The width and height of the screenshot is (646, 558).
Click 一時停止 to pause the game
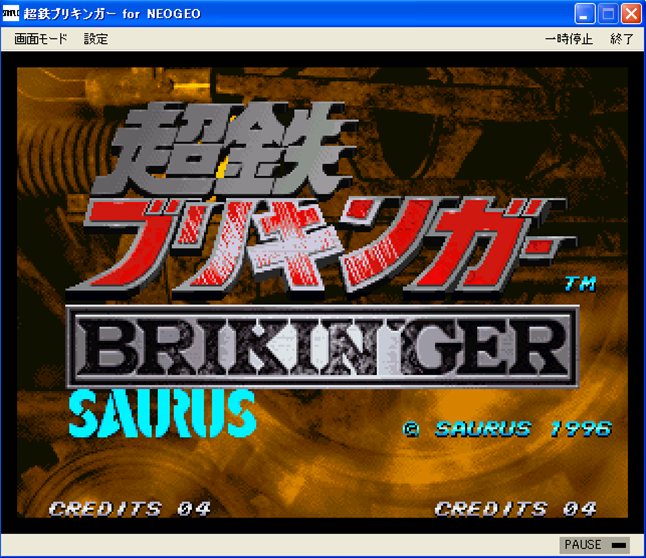click(x=569, y=39)
